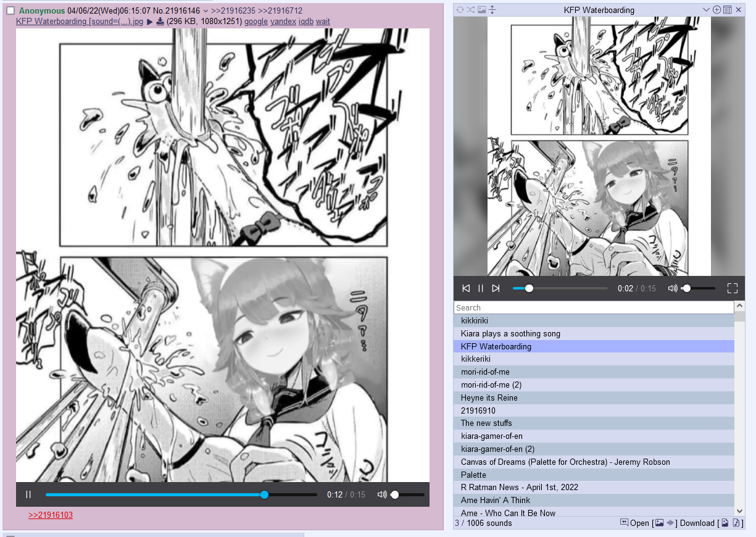The height and width of the screenshot is (537, 756).
Task: Skip to the next track in the player
Action: click(x=496, y=288)
